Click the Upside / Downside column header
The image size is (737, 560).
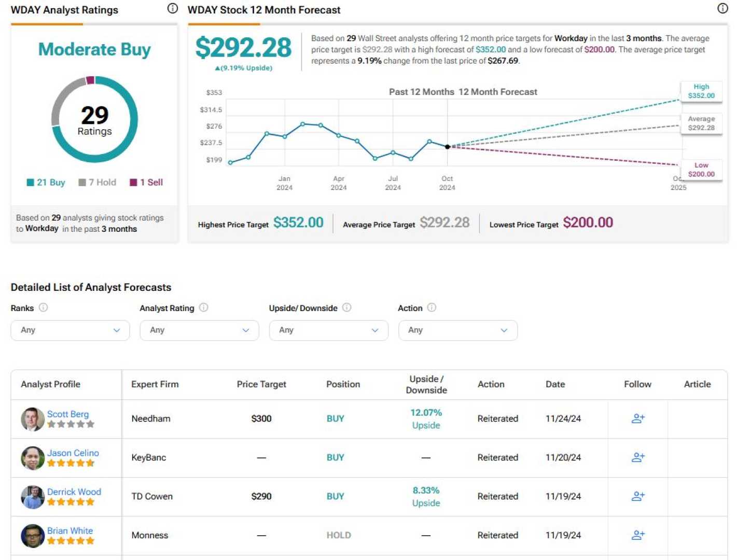[x=426, y=384]
